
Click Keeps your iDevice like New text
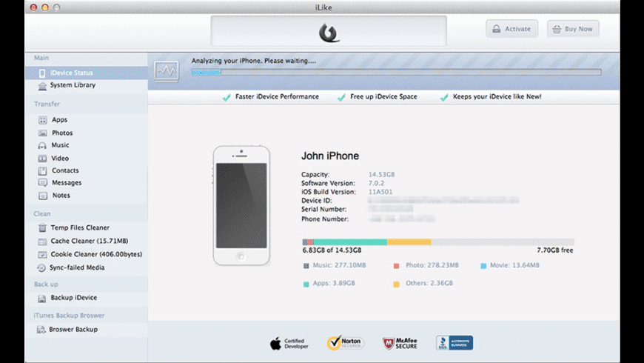click(497, 96)
